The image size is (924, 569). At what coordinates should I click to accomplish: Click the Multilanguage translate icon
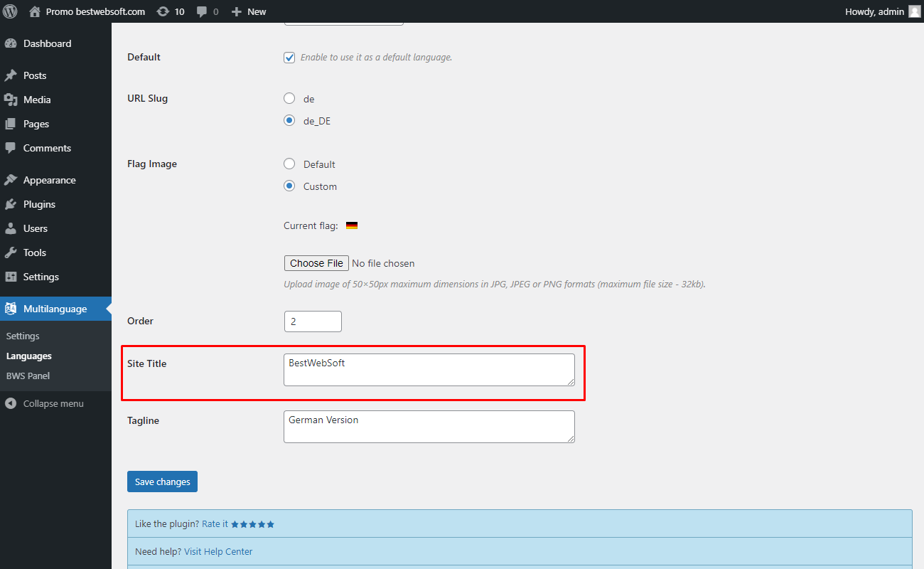(x=11, y=309)
